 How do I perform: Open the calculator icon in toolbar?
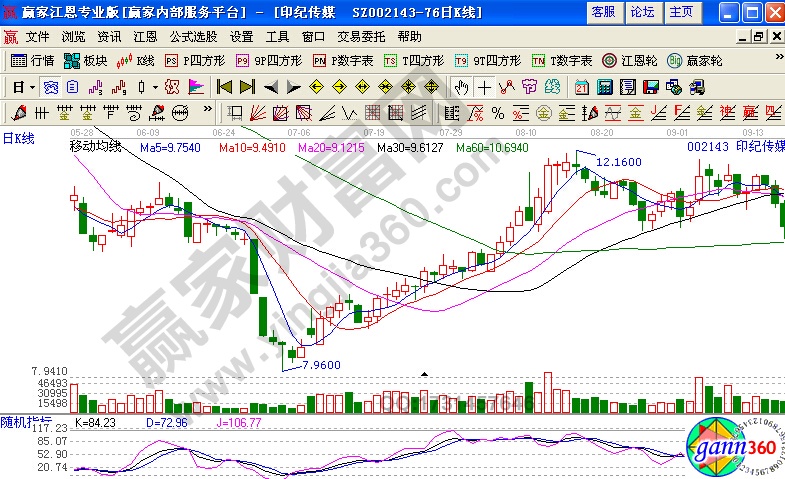pos(605,86)
